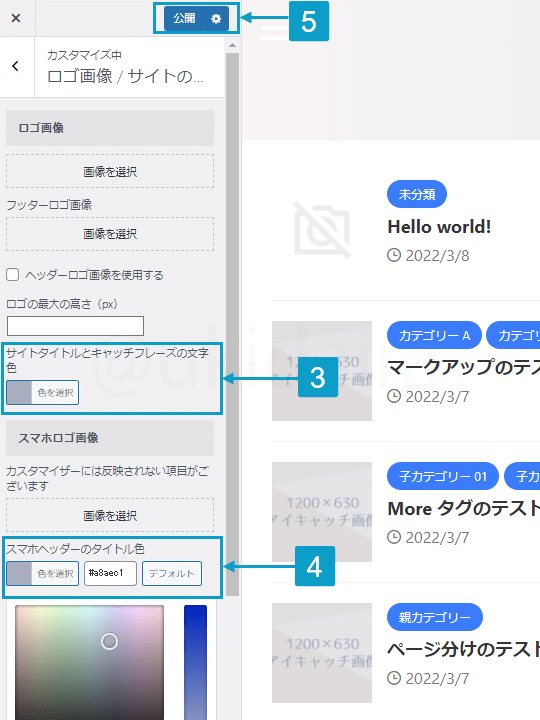540x720 pixels.
Task: Open the マークアップのテスト post title
Action: 464,367
